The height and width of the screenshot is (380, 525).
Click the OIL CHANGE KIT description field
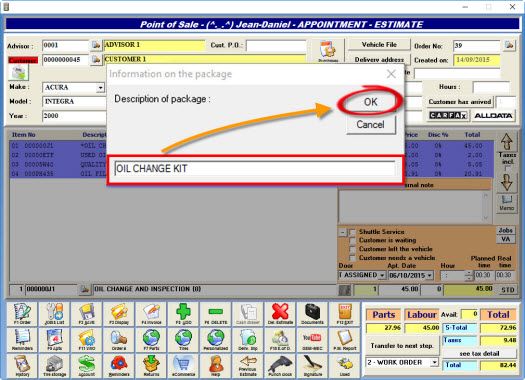point(254,168)
